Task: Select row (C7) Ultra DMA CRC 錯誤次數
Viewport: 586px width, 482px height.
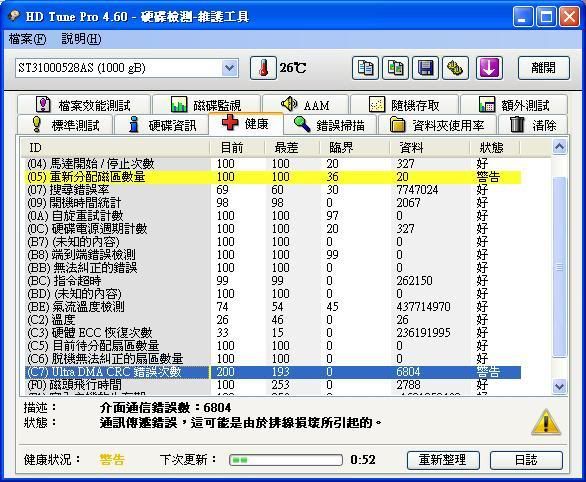Action: pyautogui.click(x=274, y=372)
